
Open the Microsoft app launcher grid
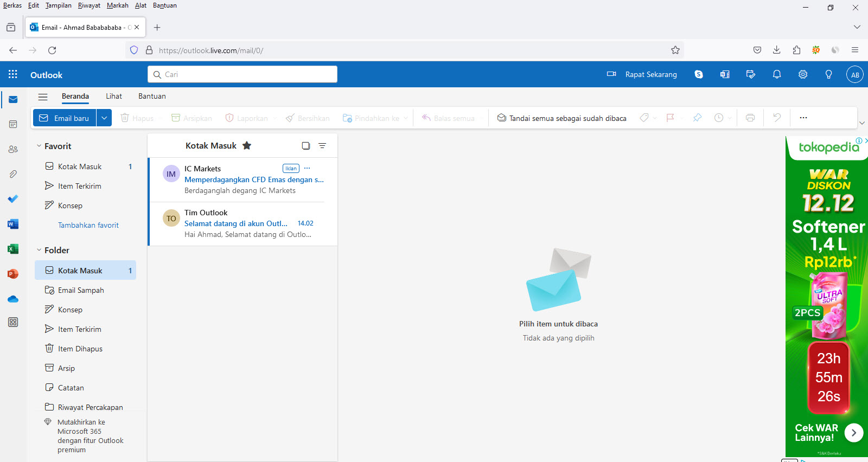click(13, 75)
